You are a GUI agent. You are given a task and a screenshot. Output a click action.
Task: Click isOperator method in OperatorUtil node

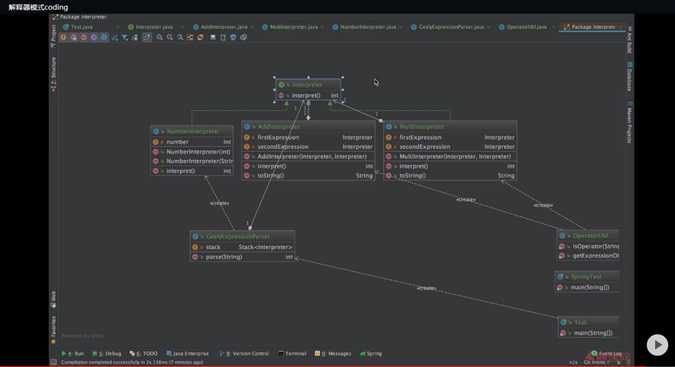click(x=589, y=246)
